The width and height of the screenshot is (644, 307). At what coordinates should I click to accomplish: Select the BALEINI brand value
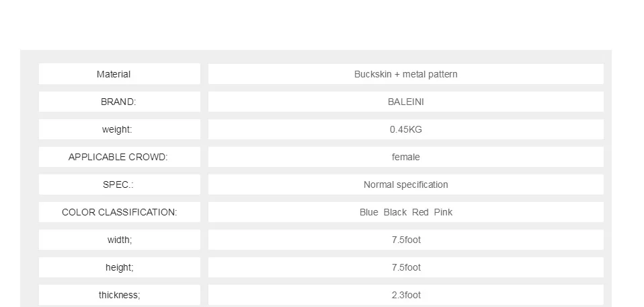(x=406, y=102)
